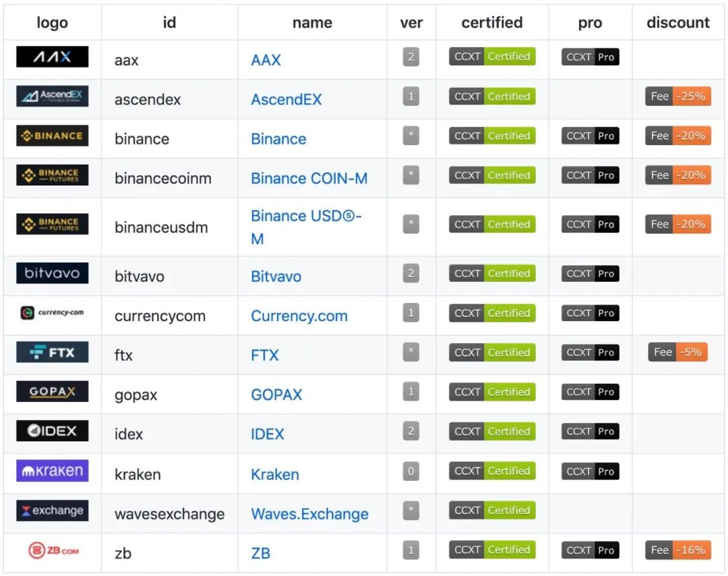Image resolution: width=728 pixels, height=576 pixels.
Task: Open the Binance COIN-M link
Action: coord(309,179)
